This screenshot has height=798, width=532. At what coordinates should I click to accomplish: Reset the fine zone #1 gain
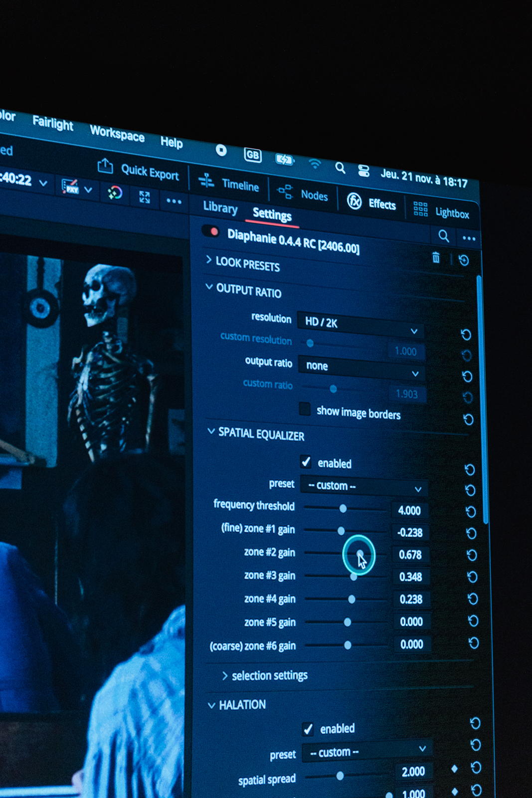tap(471, 533)
